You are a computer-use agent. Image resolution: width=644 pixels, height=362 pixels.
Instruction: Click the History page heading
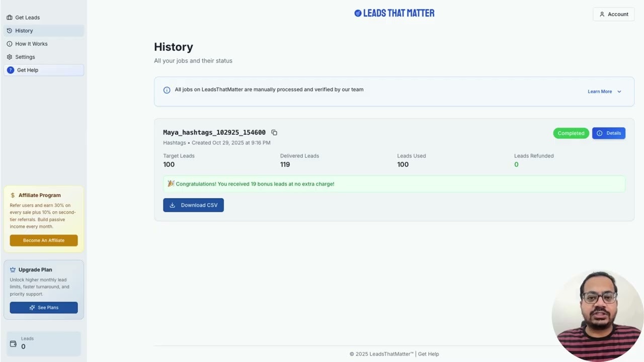174,47
